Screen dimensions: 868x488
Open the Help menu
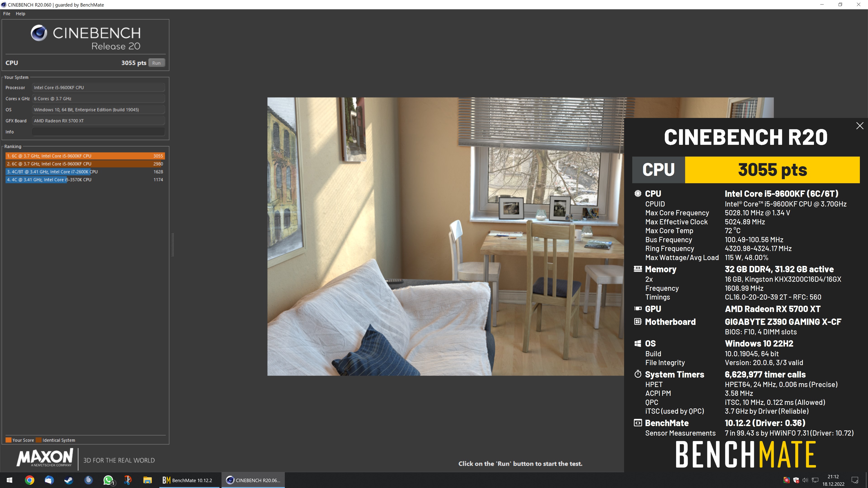21,14
